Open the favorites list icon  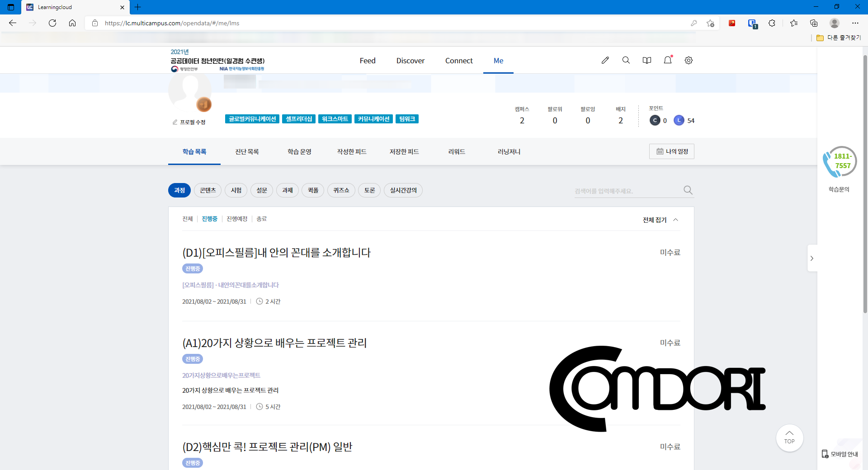point(794,23)
